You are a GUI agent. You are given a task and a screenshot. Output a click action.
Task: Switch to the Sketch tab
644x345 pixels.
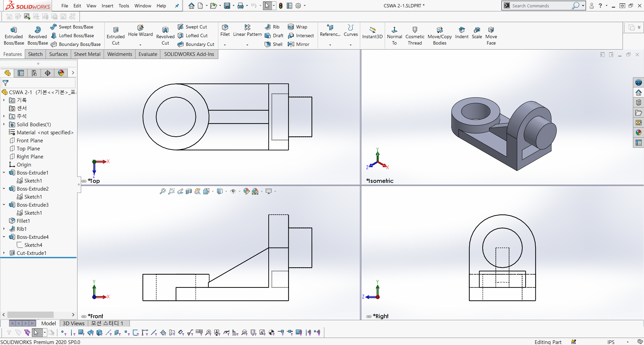click(x=35, y=54)
